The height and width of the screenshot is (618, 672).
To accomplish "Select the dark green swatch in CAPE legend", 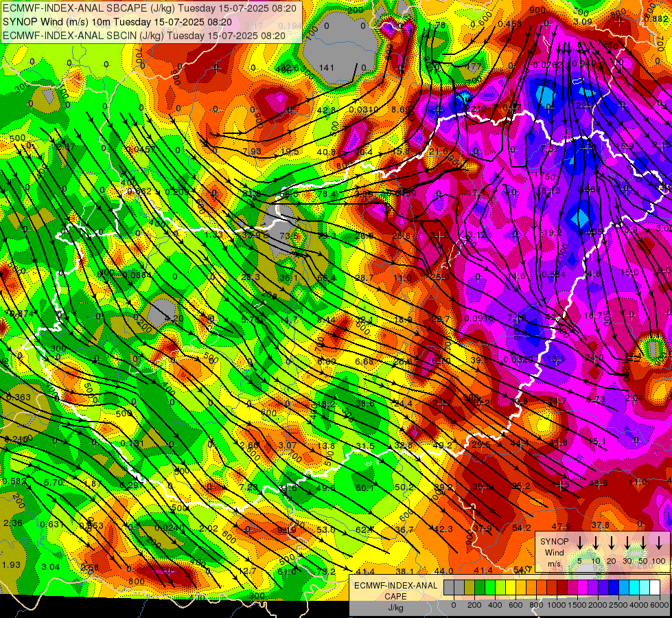I will (480, 587).
